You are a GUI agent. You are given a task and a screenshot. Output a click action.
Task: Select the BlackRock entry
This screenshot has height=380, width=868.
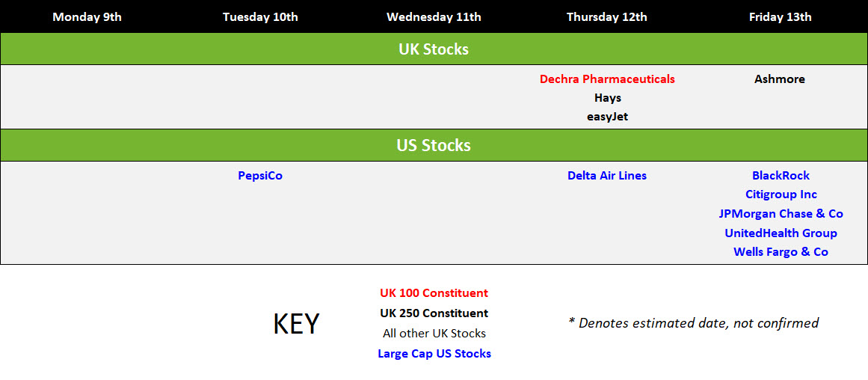click(781, 176)
